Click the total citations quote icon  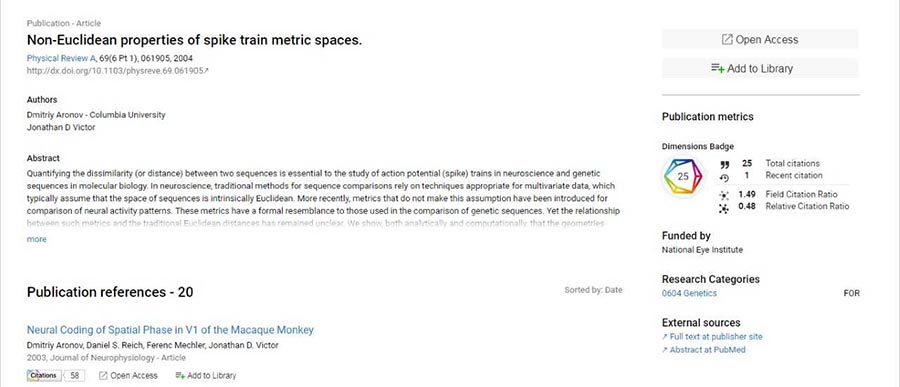(724, 164)
